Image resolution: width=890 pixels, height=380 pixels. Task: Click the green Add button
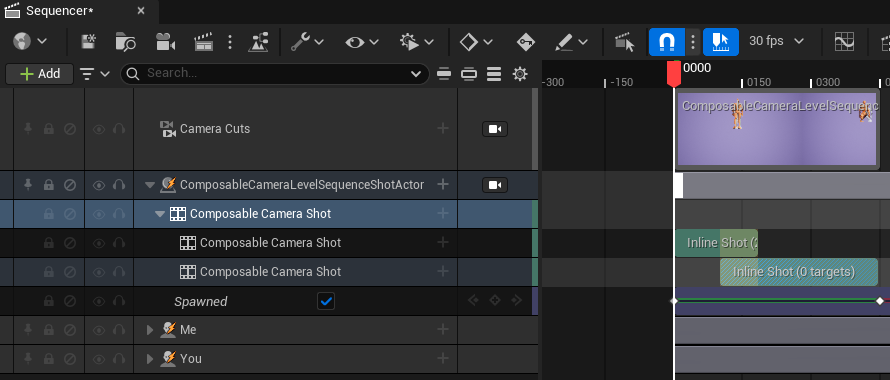click(x=40, y=74)
